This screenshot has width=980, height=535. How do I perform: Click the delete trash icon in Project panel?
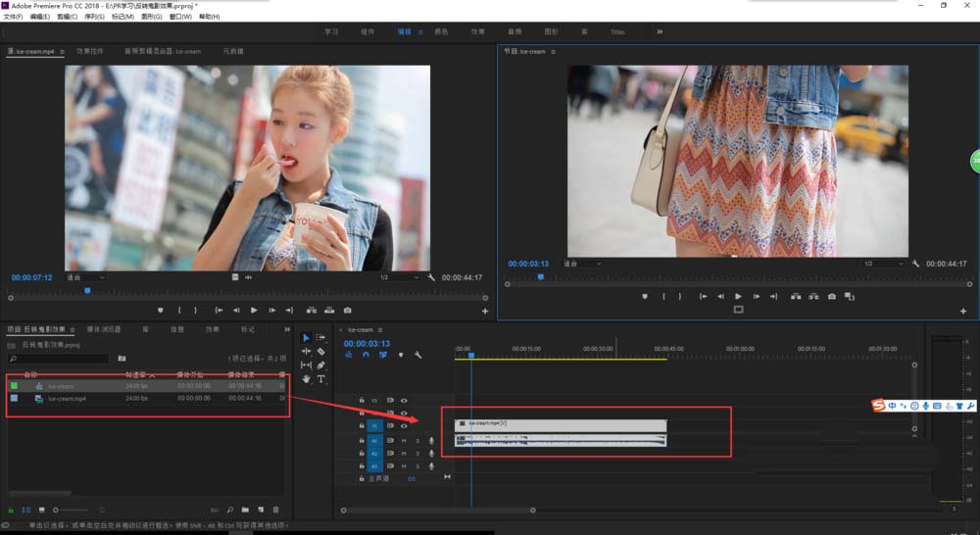coord(275,510)
